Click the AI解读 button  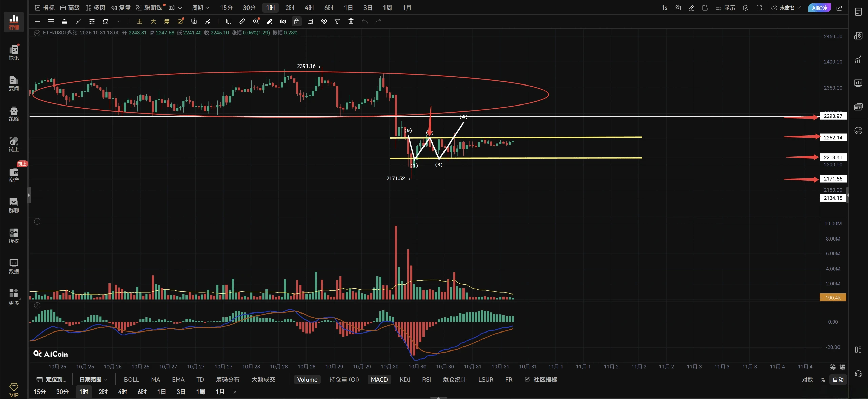click(x=819, y=8)
